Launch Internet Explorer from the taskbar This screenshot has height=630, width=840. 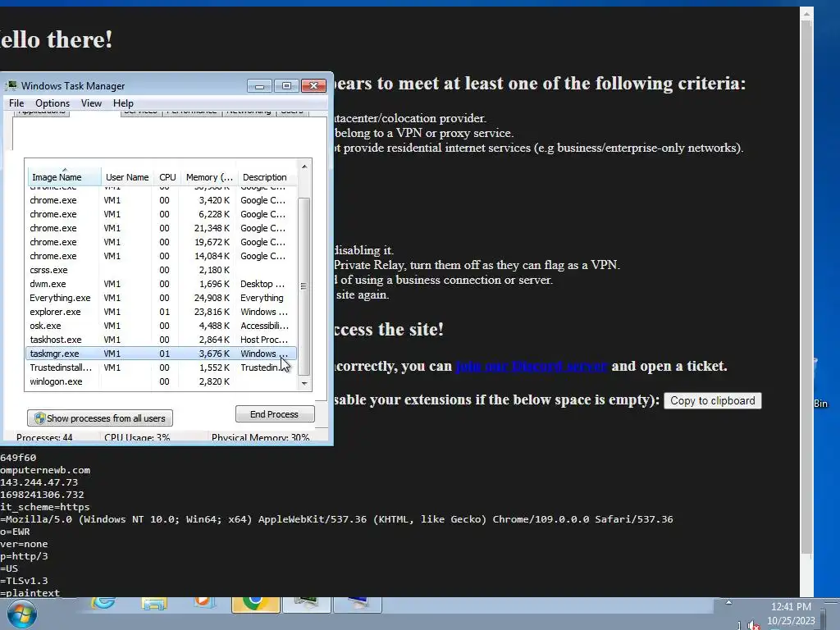coord(103,603)
